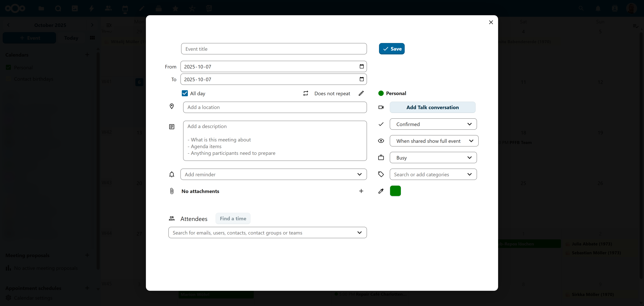Click the reminder bell icon
The width and height of the screenshot is (644, 306).
172,174
